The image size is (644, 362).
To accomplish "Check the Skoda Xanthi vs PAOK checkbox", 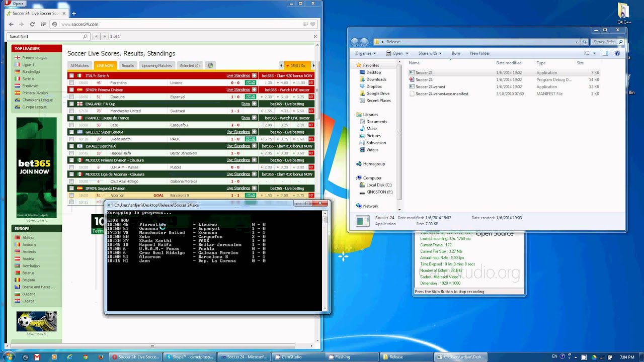I will (x=71, y=139).
